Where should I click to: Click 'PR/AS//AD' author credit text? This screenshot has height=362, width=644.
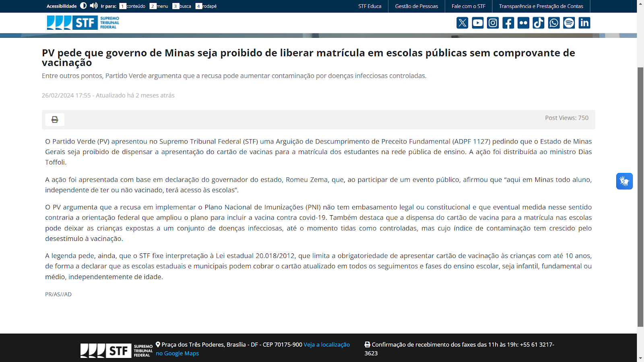(58, 294)
